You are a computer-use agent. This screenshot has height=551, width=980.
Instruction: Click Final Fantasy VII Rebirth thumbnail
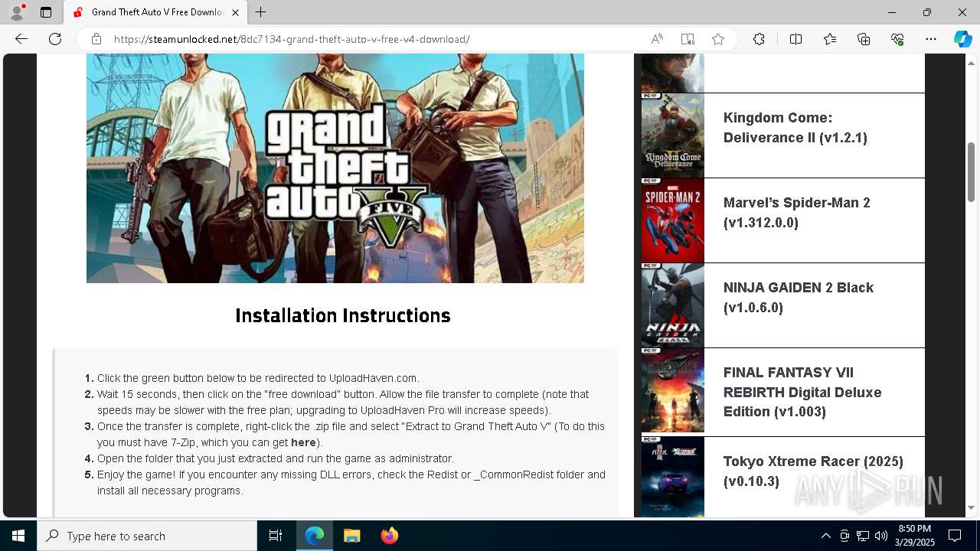coord(672,390)
